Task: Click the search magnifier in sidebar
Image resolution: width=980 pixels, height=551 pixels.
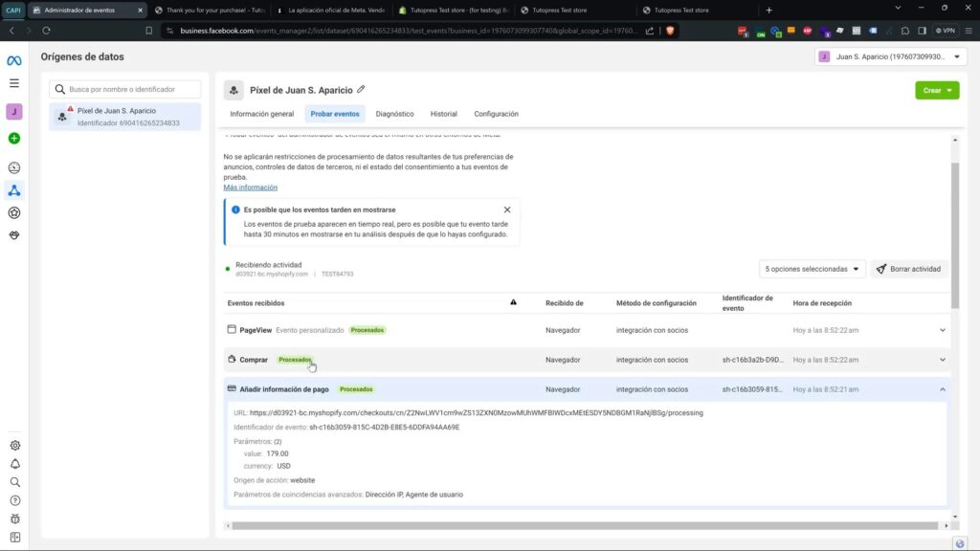Action: pyautogui.click(x=15, y=482)
